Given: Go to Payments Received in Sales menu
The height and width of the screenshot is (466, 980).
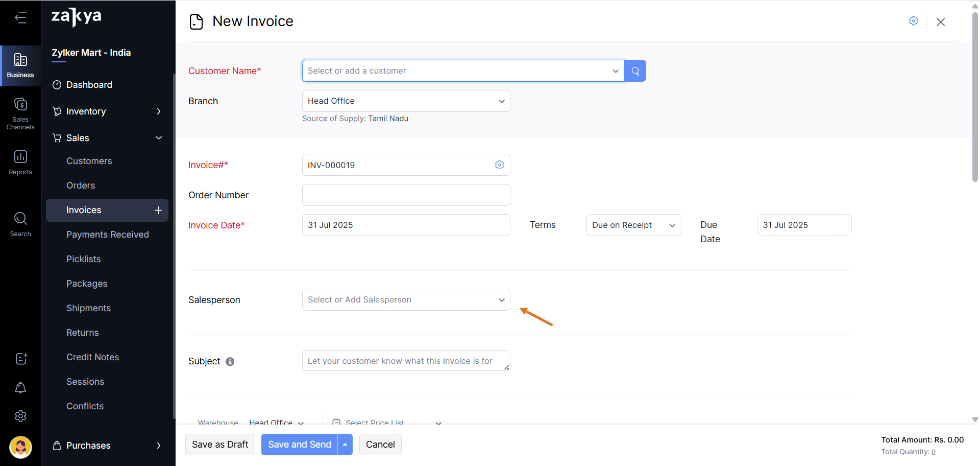Looking at the screenshot, I should point(107,235).
